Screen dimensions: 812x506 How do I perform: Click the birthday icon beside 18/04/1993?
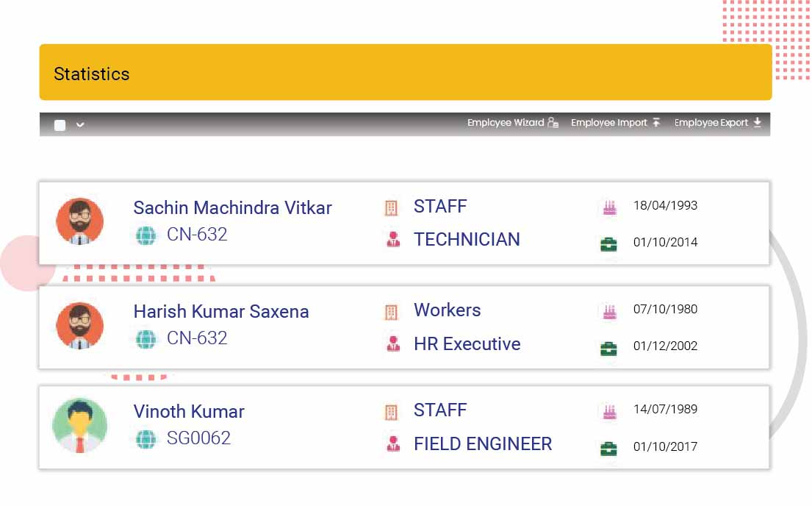(608, 207)
